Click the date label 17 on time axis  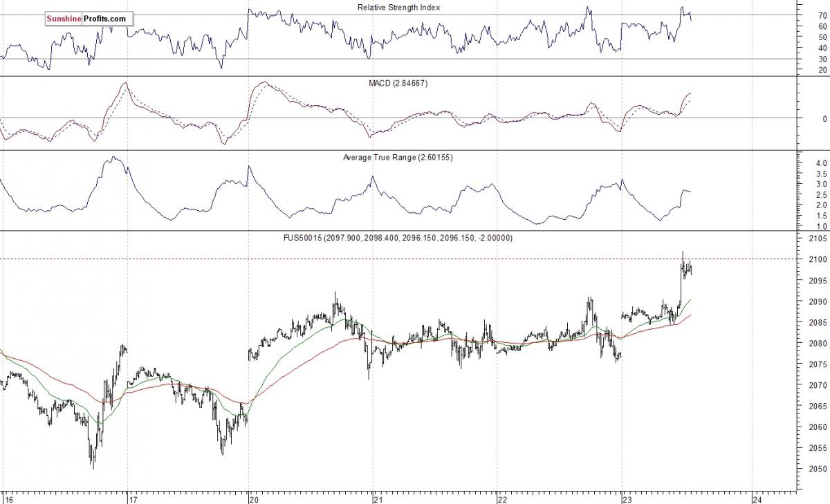(133, 499)
